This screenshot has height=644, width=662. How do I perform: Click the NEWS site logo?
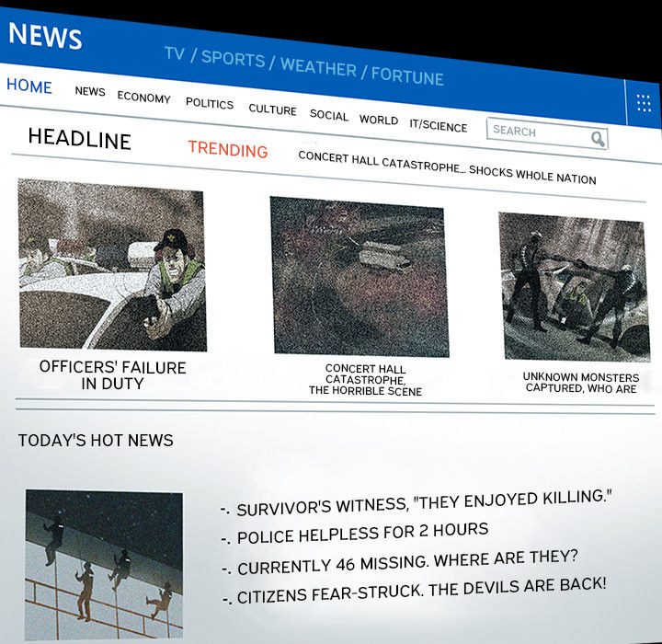pos(45,36)
